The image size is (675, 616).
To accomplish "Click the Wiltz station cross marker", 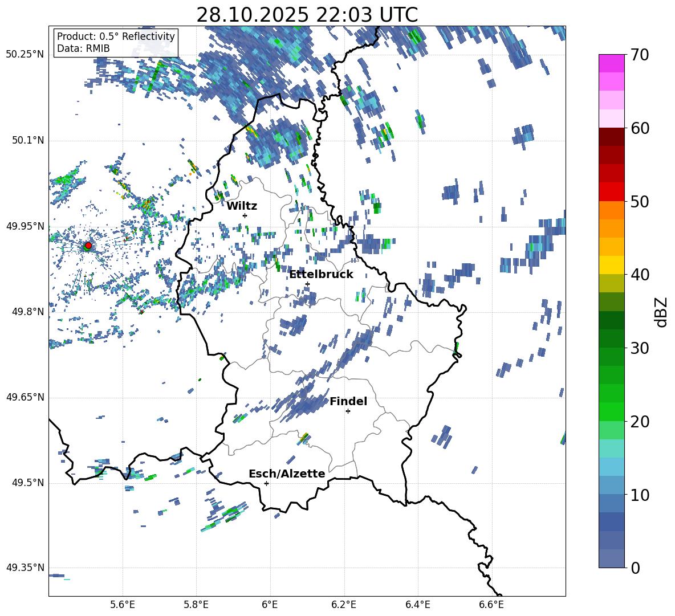I will point(245,215).
